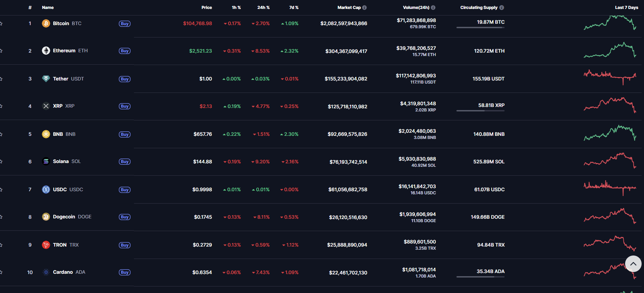The width and height of the screenshot is (644, 293).
Task: Click the Solana logo icon
Action: pos(46,161)
